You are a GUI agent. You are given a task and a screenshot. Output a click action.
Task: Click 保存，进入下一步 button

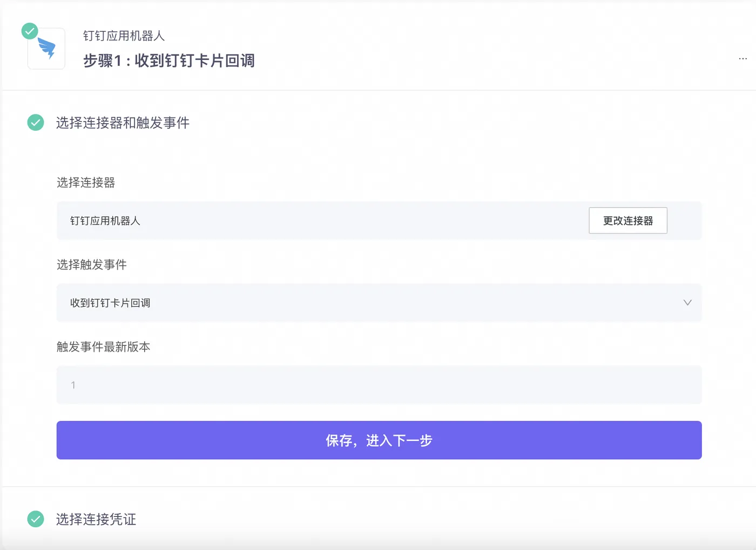[x=379, y=440]
